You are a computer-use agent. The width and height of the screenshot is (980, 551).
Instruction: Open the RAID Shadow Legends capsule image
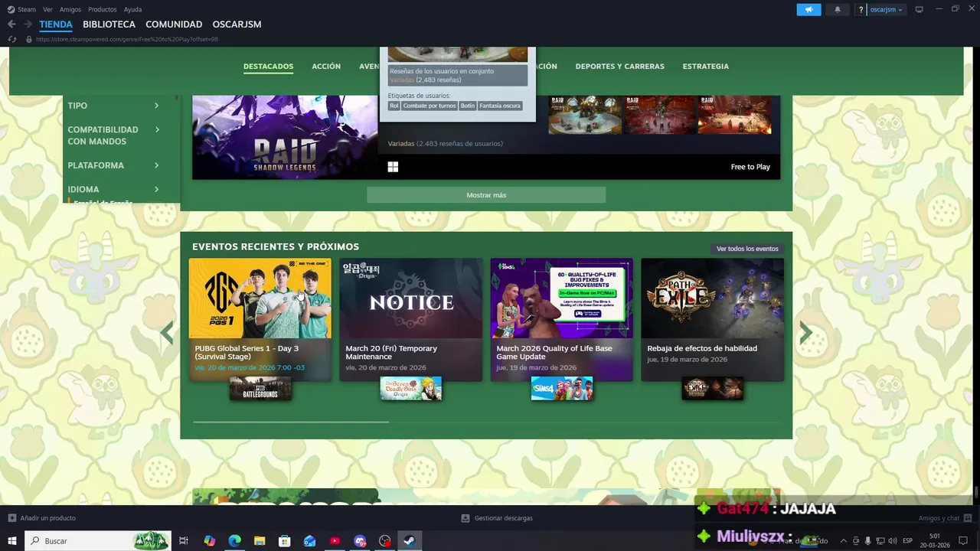(x=285, y=137)
